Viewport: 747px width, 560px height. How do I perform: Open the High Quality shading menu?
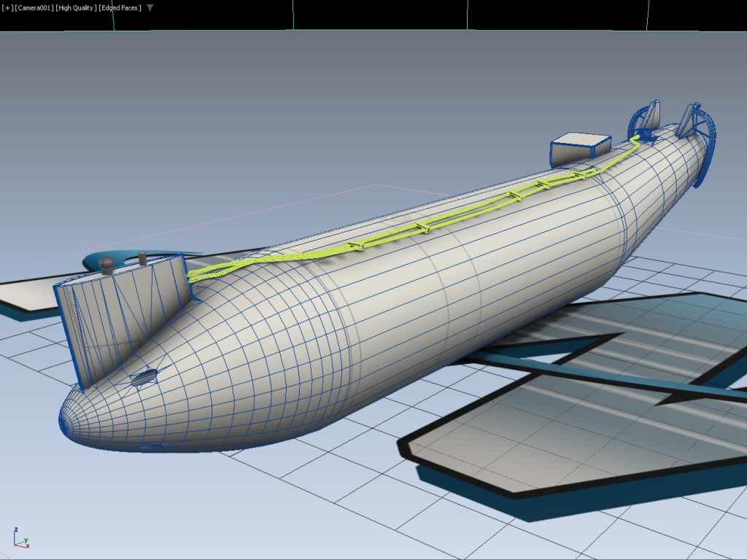click(77, 8)
